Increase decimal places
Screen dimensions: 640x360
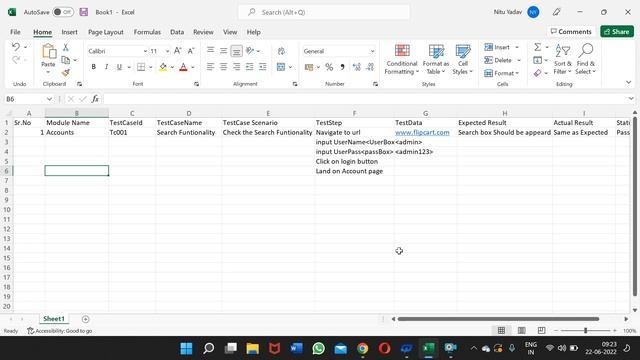click(356, 67)
